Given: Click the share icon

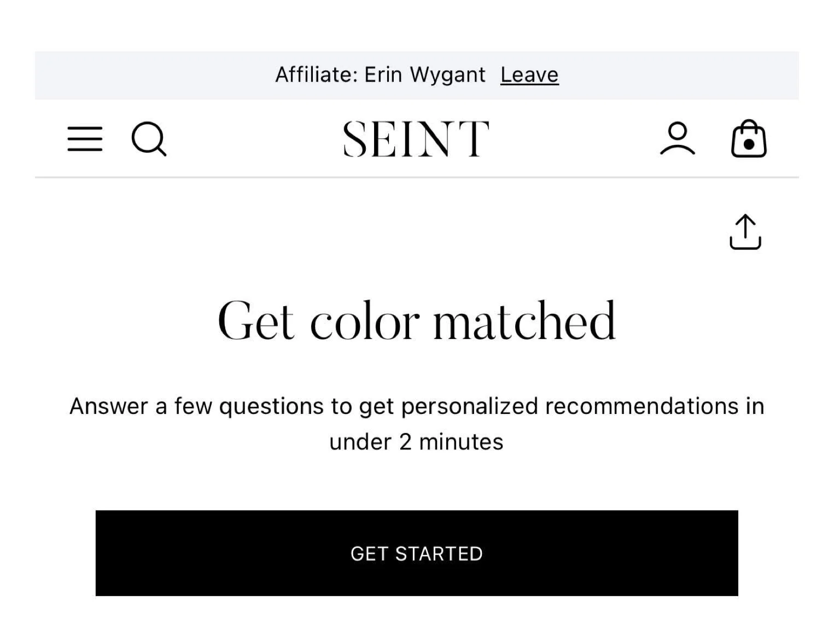Looking at the screenshot, I should click(745, 232).
